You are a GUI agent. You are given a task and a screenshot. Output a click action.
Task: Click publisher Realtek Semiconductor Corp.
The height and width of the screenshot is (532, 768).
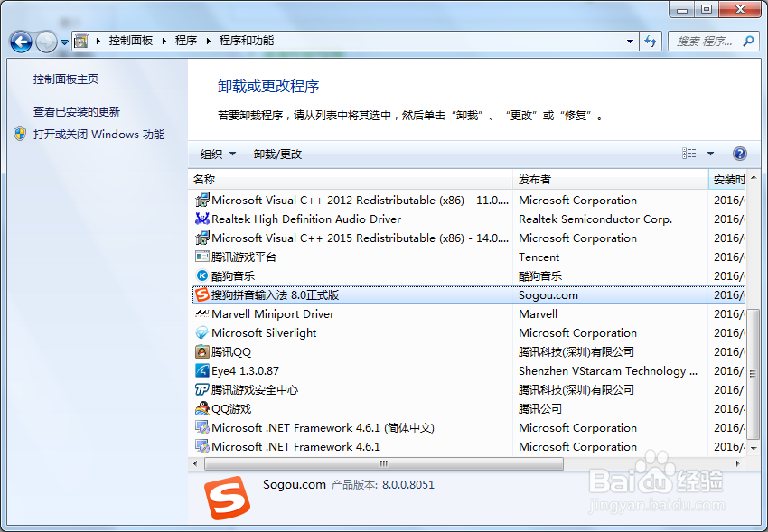click(x=595, y=219)
